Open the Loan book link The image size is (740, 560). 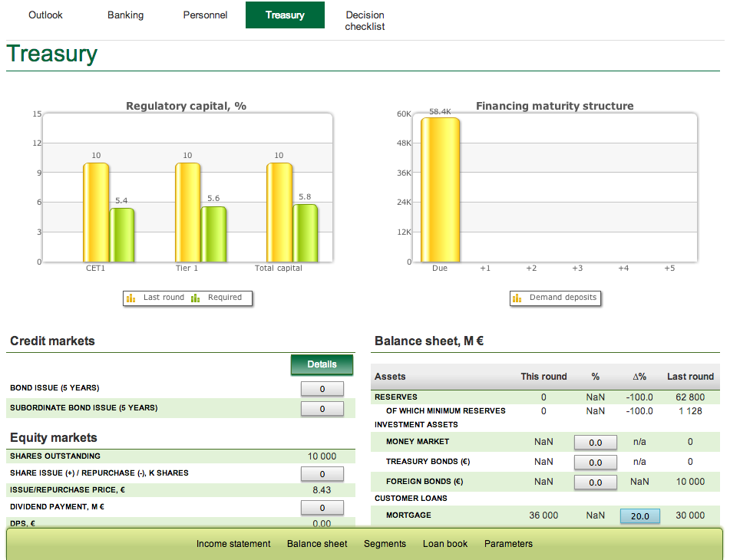coord(445,544)
